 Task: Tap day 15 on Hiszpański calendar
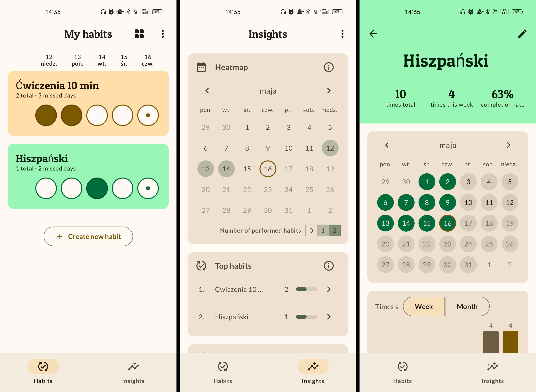coord(427,223)
